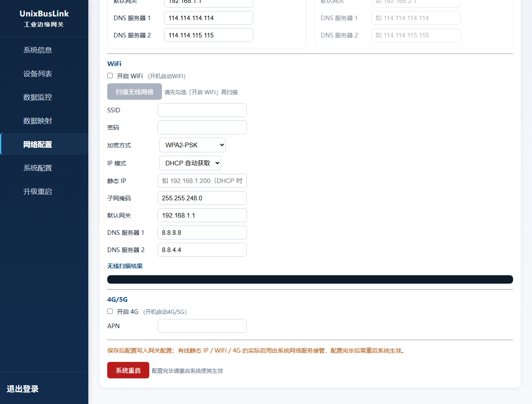Open the 加密方式 WPA2-PSK dropdown

(x=193, y=145)
